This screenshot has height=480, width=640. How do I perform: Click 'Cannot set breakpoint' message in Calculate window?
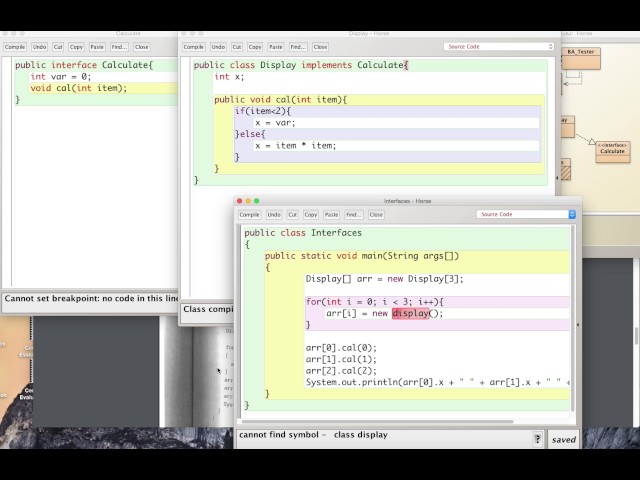tap(91, 298)
